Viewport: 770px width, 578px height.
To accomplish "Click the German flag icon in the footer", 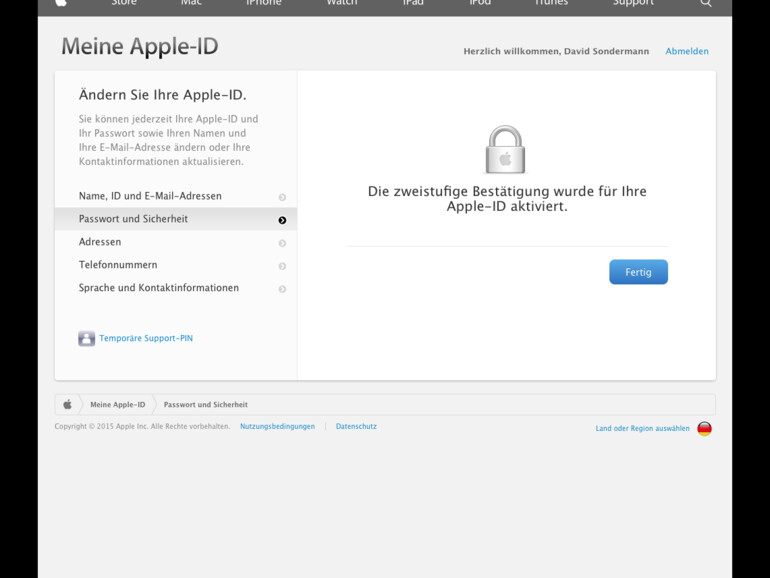I will click(704, 428).
